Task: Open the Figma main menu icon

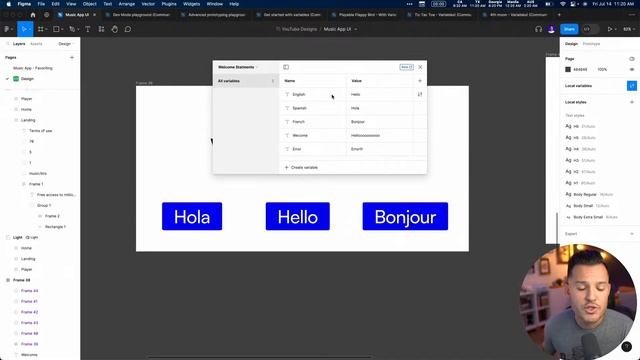Action: (7, 29)
